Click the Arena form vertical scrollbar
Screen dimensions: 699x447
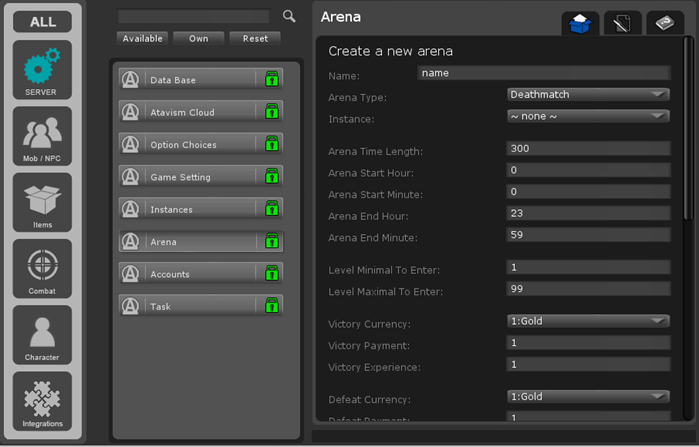687,130
